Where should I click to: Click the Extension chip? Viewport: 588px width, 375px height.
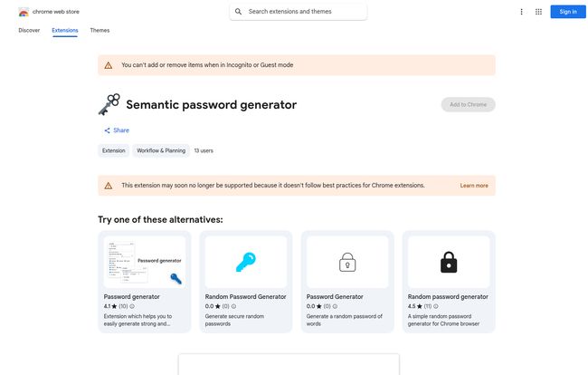pyautogui.click(x=114, y=150)
